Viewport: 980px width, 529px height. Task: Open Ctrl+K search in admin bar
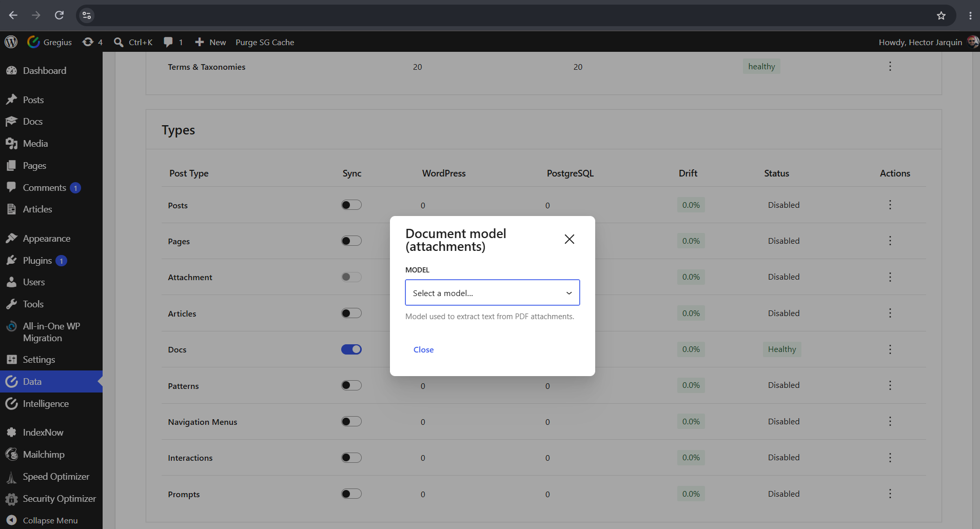pyautogui.click(x=133, y=42)
